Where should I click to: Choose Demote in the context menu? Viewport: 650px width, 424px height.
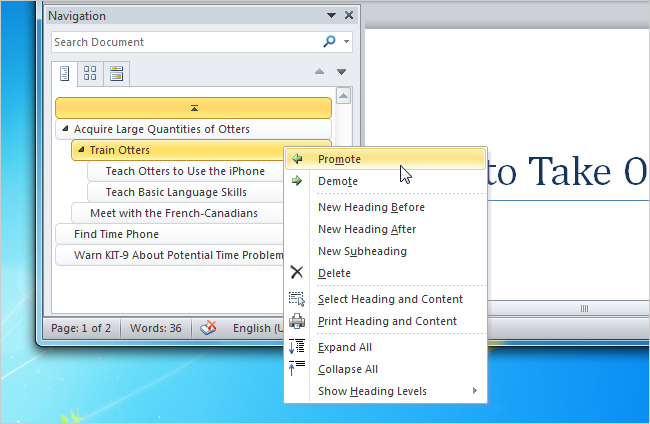(x=385, y=181)
